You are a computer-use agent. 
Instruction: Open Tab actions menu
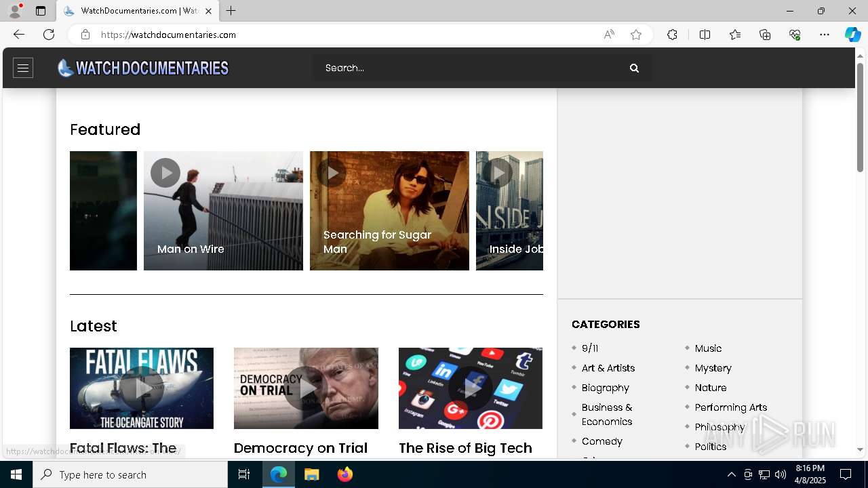pos(41,11)
